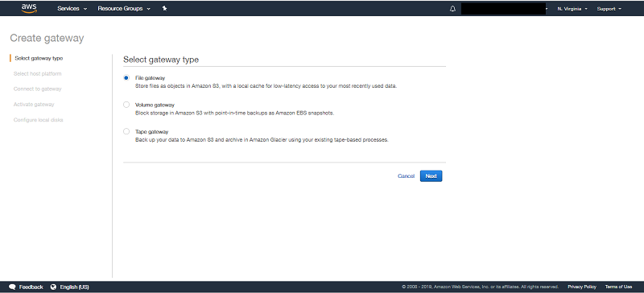Select the Volume gateway radio button
Viewport: 644px width, 293px height.
point(126,105)
